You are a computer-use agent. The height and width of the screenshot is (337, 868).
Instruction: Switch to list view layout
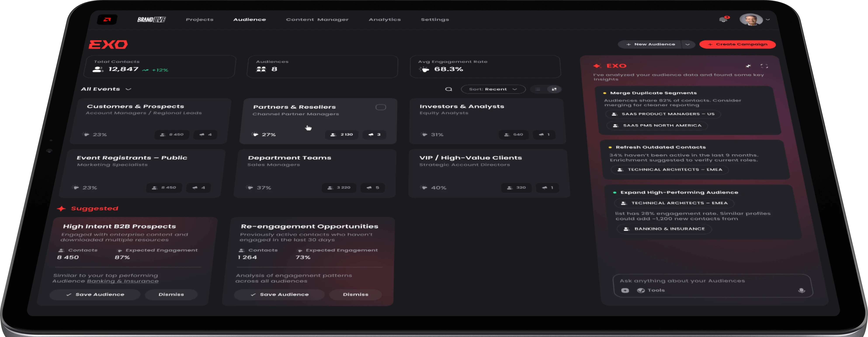click(x=538, y=90)
